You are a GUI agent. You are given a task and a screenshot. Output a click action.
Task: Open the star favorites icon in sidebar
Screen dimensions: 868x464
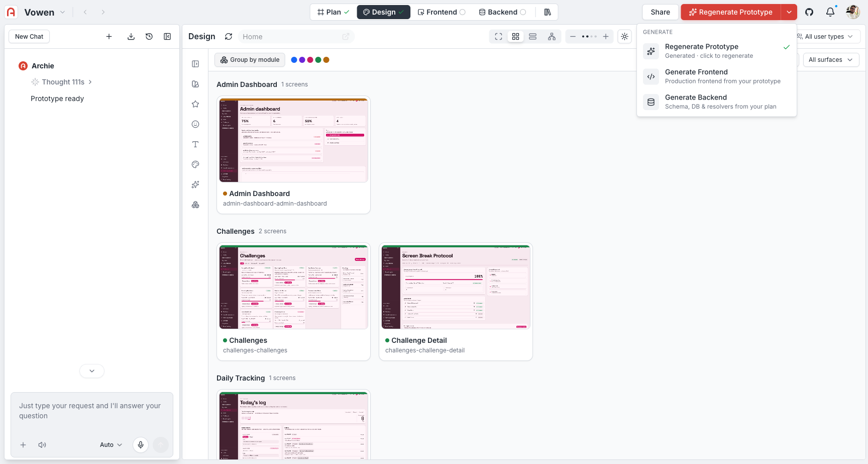coord(195,104)
